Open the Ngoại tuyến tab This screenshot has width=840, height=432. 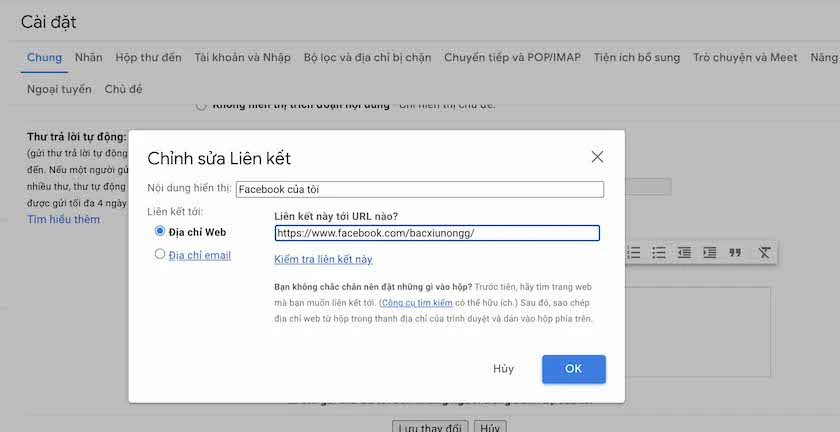point(59,89)
